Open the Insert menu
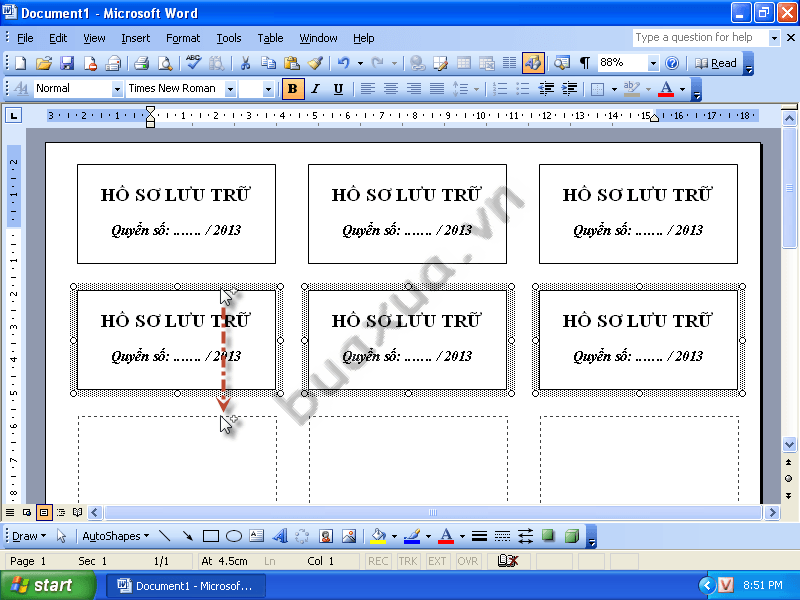The width and height of the screenshot is (800, 600). pyautogui.click(x=136, y=38)
